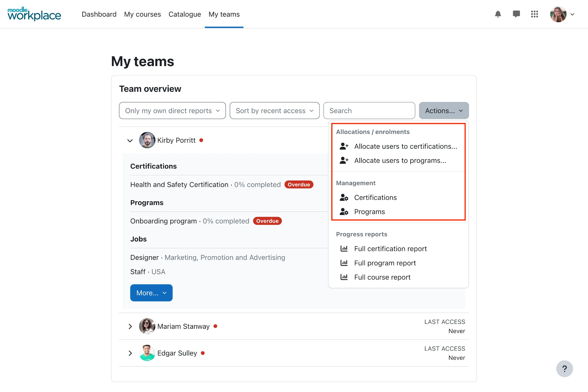
Task: Click the certifications management icon
Action: tap(345, 197)
